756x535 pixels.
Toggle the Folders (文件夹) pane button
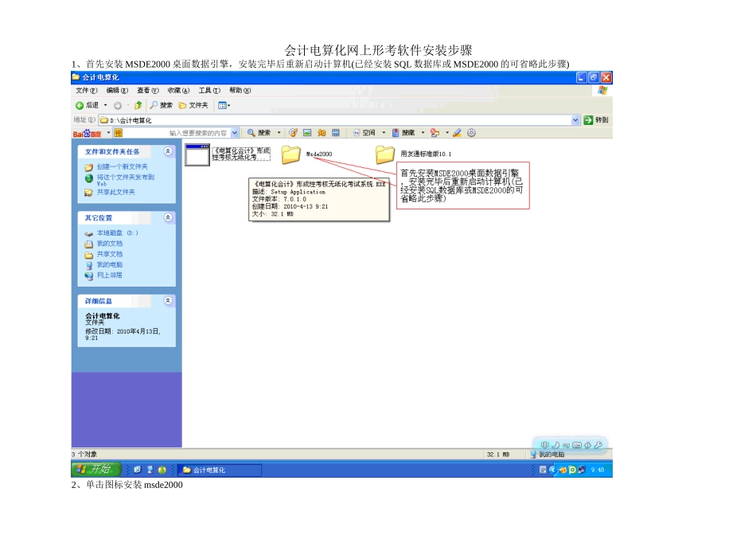[x=193, y=105]
